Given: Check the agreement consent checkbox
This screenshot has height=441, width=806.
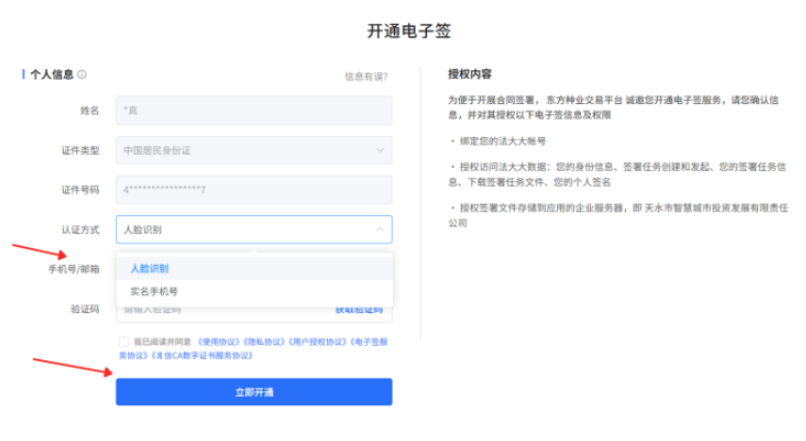Looking at the screenshot, I should click(122, 342).
